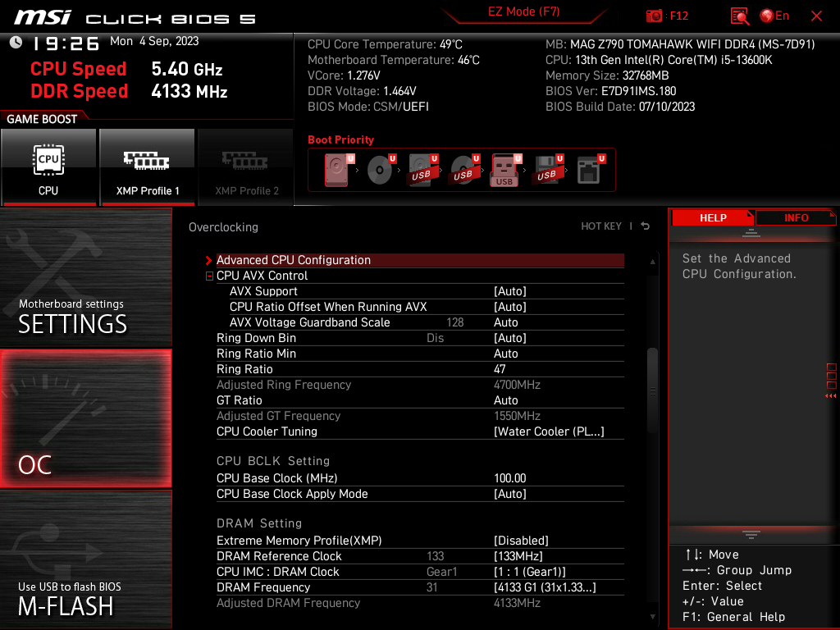Select the optical disc boot device icon

(381, 169)
